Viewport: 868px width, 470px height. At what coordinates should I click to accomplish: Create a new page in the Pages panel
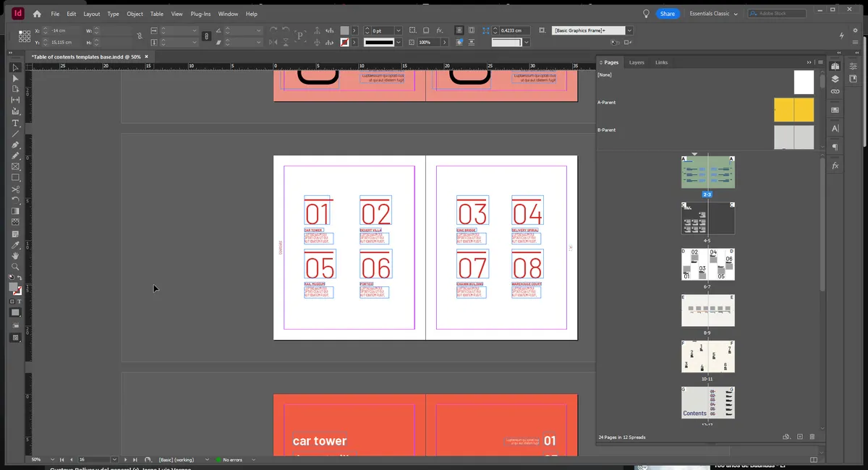coord(799,437)
